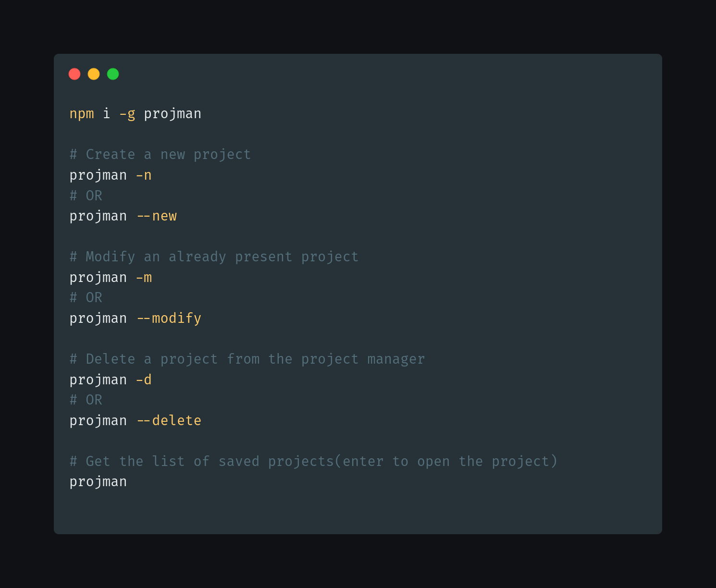Click the '--delete' flag text
716x588 pixels.
[x=169, y=421]
